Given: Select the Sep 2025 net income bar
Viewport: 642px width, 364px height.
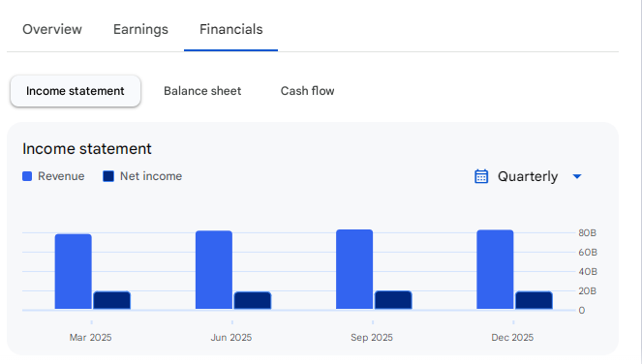Looking at the screenshot, I should [393, 300].
